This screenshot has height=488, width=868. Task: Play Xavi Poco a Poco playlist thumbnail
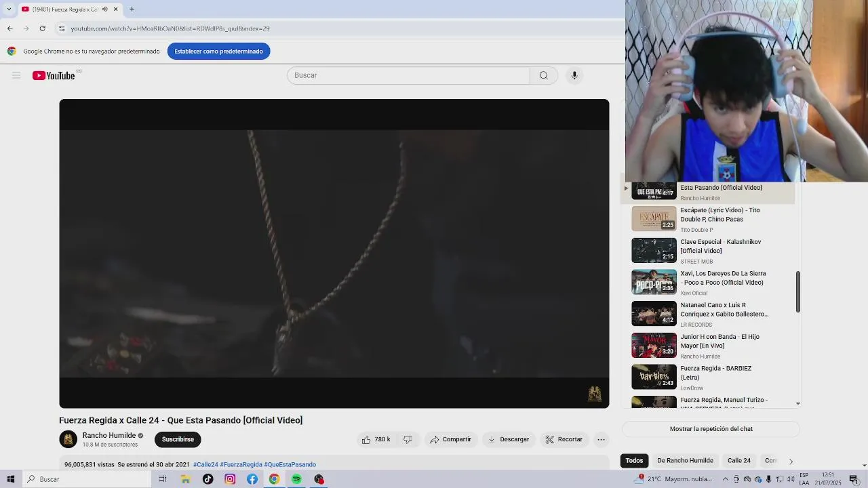pos(654,282)
